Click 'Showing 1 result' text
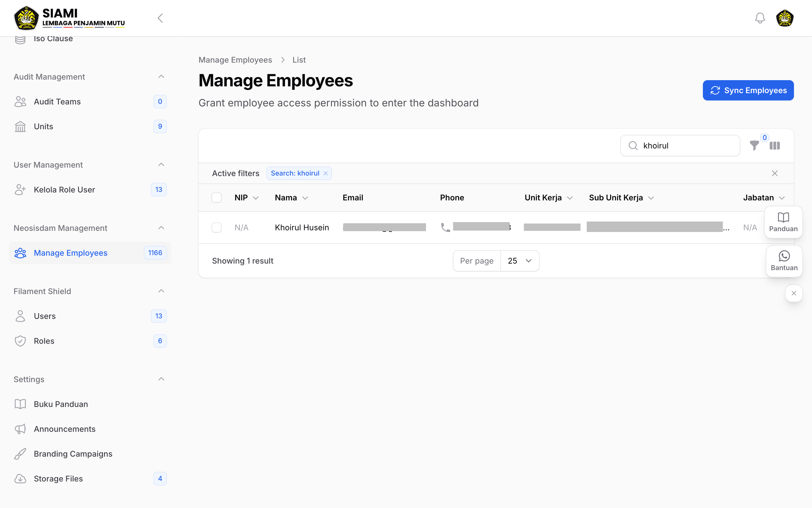The image size is (812, 508). (x=242, y=261)
